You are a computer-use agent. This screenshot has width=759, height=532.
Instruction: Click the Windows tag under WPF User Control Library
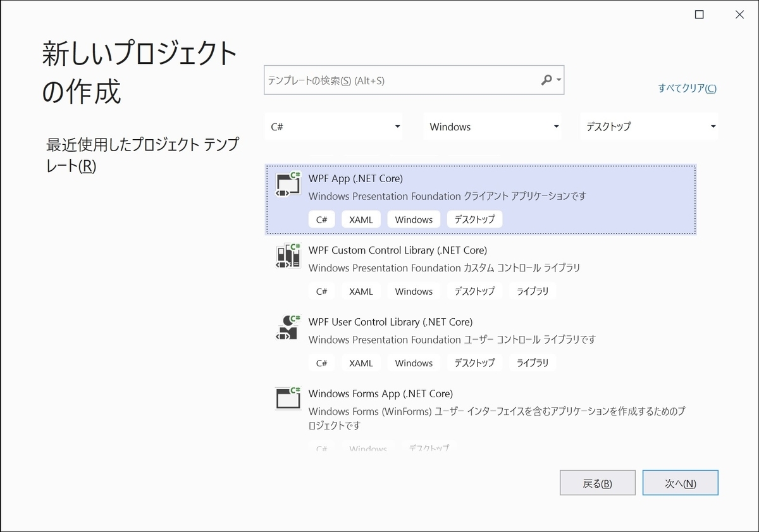pyautogui.click(x=414, y=362)
